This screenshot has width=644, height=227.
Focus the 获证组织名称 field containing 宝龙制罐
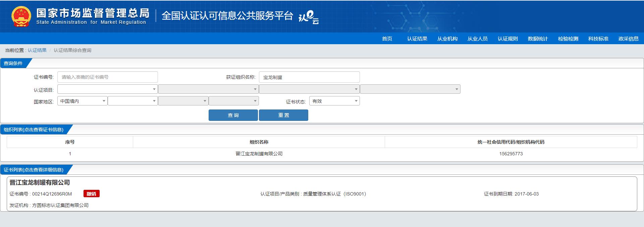pos(309,77)
